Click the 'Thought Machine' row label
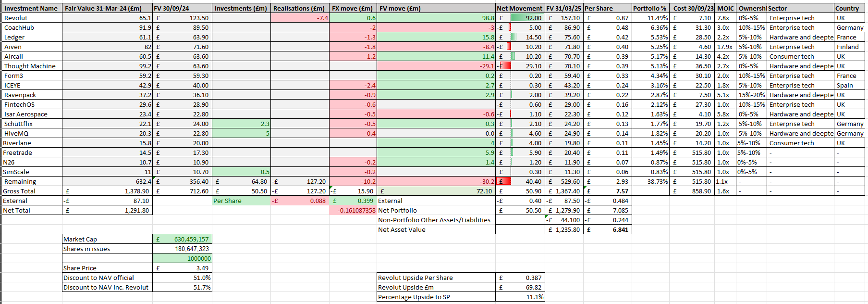The image size is (868, 304). [32, 66]
